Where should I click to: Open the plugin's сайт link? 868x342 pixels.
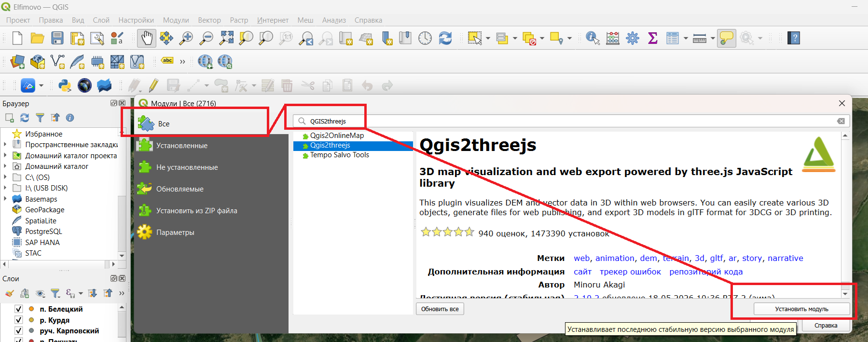click(582, 272)
